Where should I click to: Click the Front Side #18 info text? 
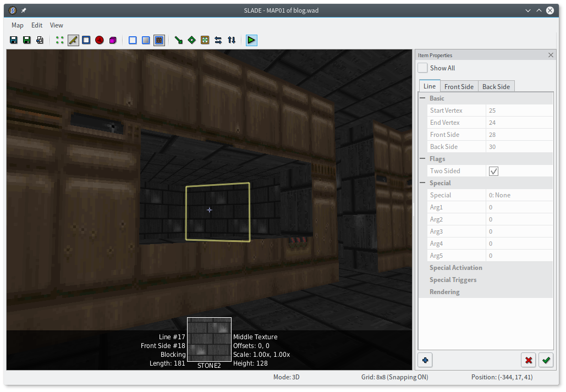[163, 346]
